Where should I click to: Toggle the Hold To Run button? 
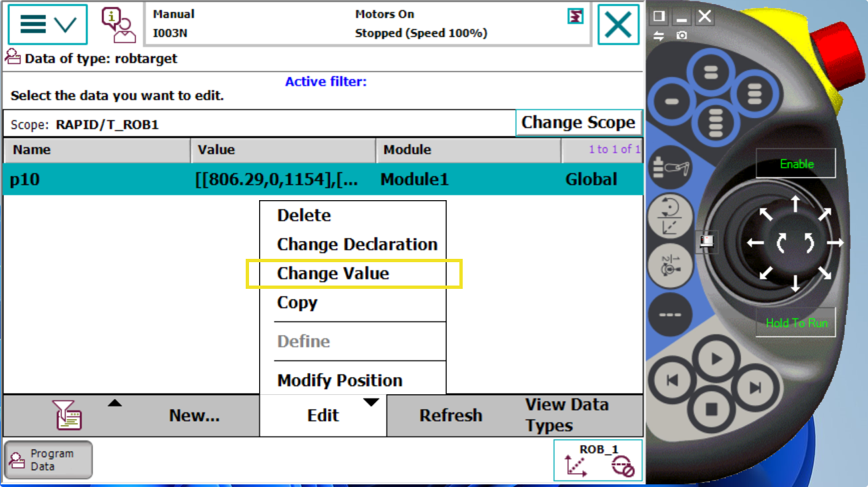coord(796,323)
